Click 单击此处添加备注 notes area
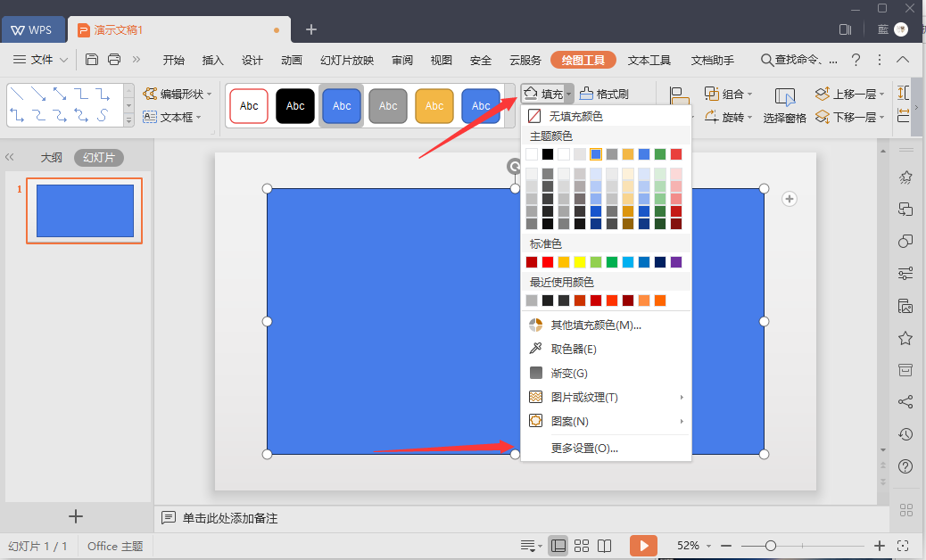Viewport: 926px width, 560px height. coord(230,518)
